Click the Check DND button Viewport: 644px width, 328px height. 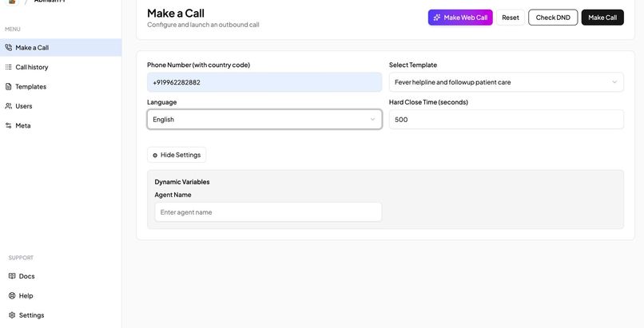553,18
